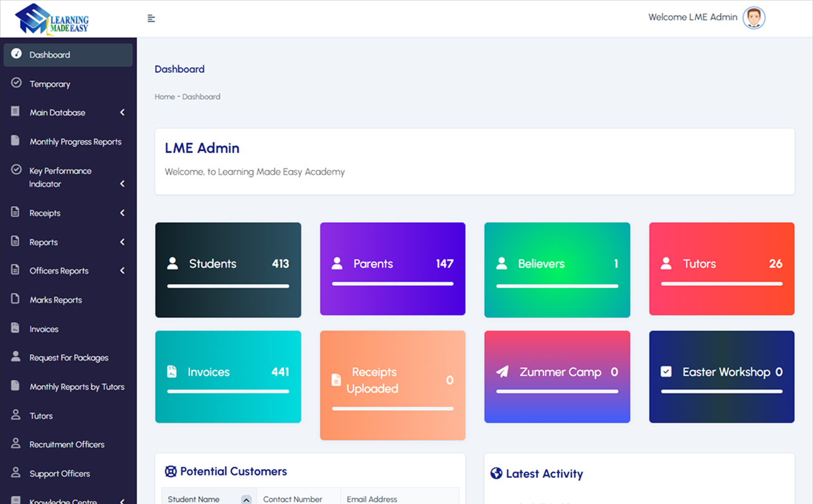Click the Home breadcrumb link

point(164,97)
